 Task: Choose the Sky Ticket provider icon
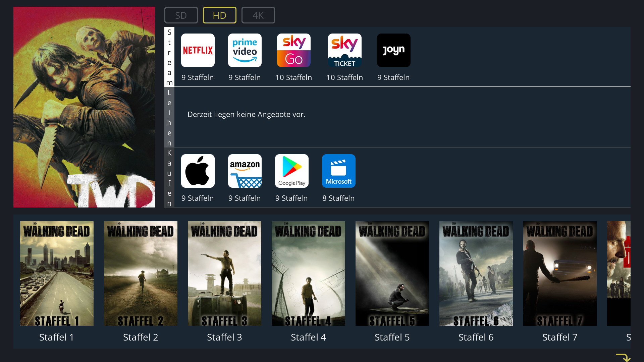pos(344,50)
